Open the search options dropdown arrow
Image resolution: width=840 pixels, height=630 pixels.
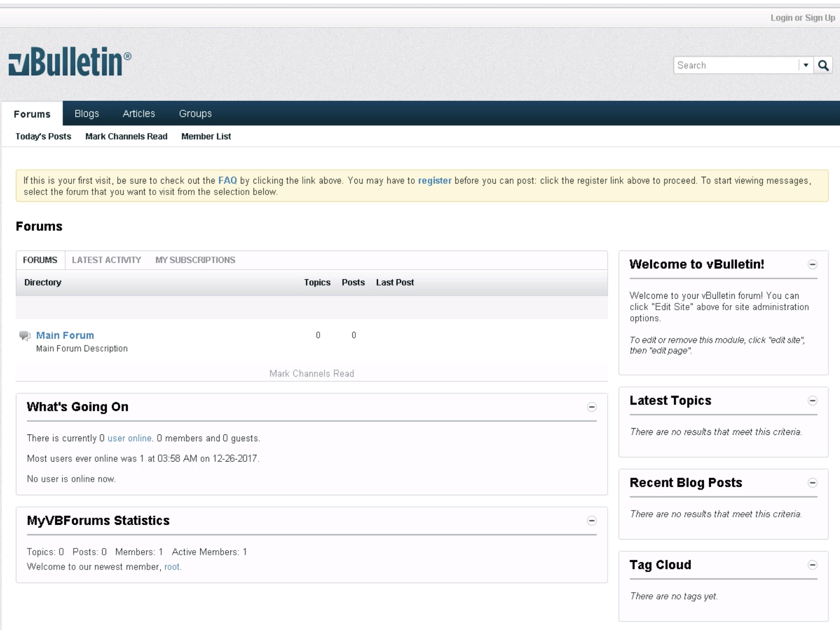(x=805, y=65)
